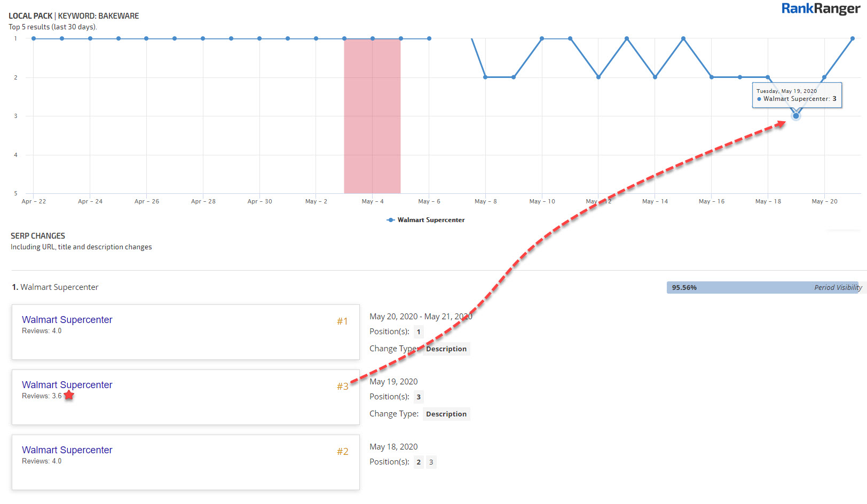Click position badge 2 under May 18, 2020
This screenshot has width=867, height=504.
419,462
